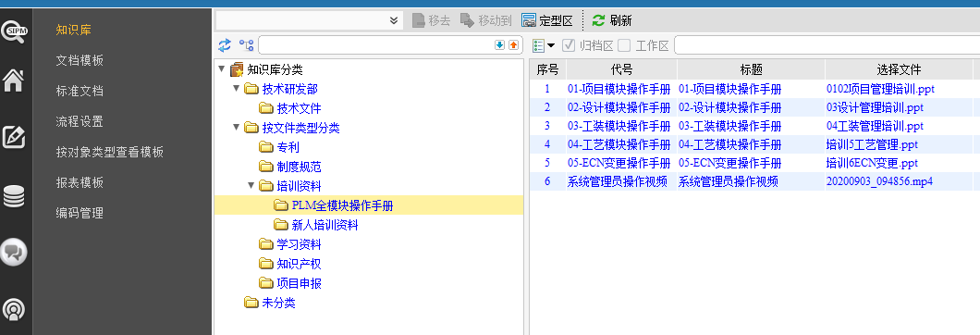This screenshot has width=980, height=335.
Task: Click the 代号 column header
Action: [x=621, y=69]
